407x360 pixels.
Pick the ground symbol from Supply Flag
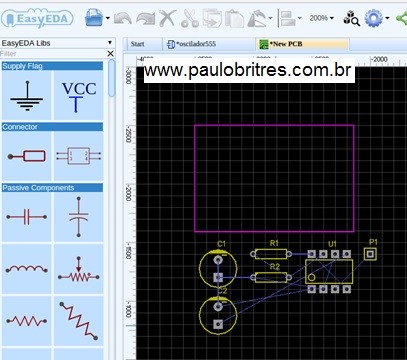point(27,96)
